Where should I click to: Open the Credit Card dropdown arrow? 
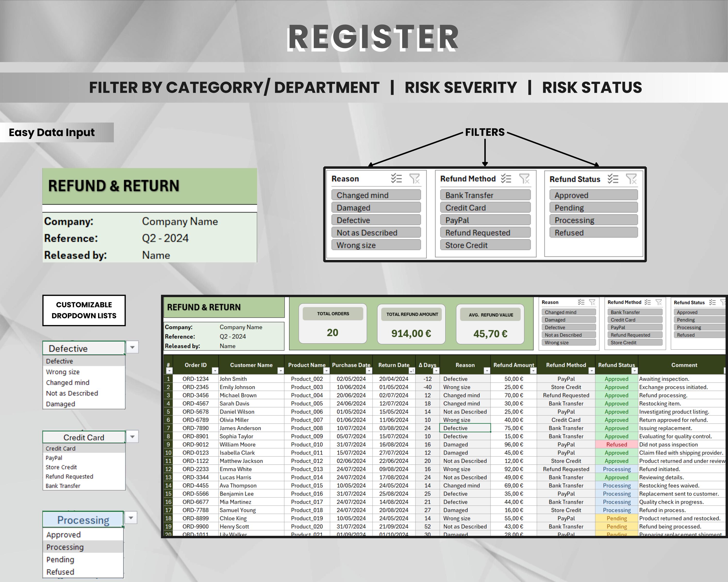pyautogui.click(x=132, y=436)
